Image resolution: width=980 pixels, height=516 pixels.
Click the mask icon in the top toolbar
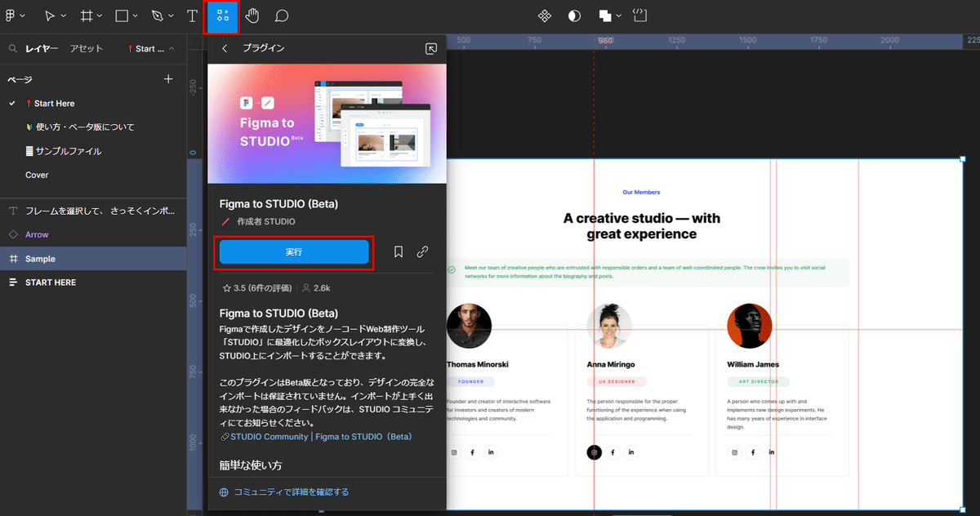[574, 16]
